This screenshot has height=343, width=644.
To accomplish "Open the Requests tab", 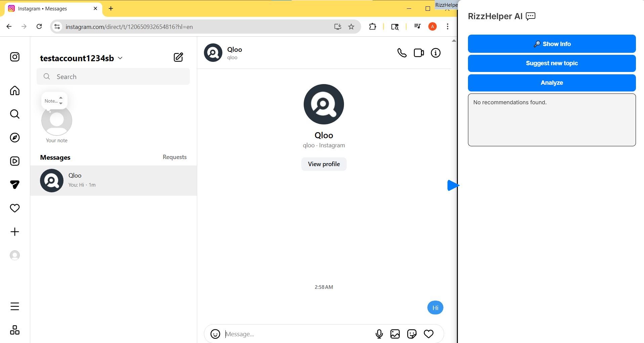I will coord(175,157).
